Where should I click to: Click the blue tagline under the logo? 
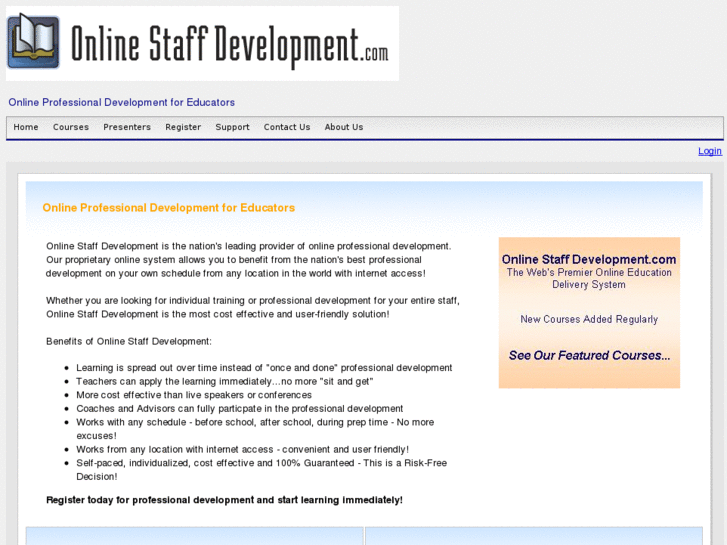(121, 103)
